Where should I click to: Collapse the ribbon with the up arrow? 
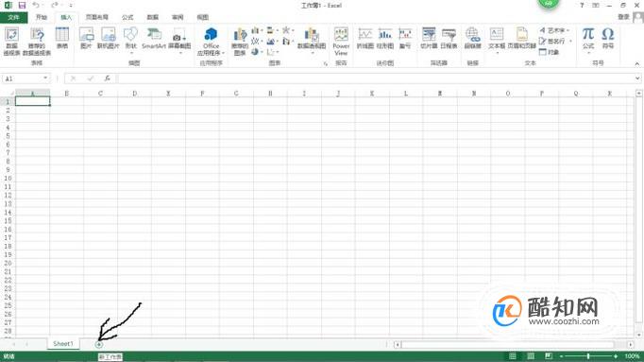pos(637,63)
